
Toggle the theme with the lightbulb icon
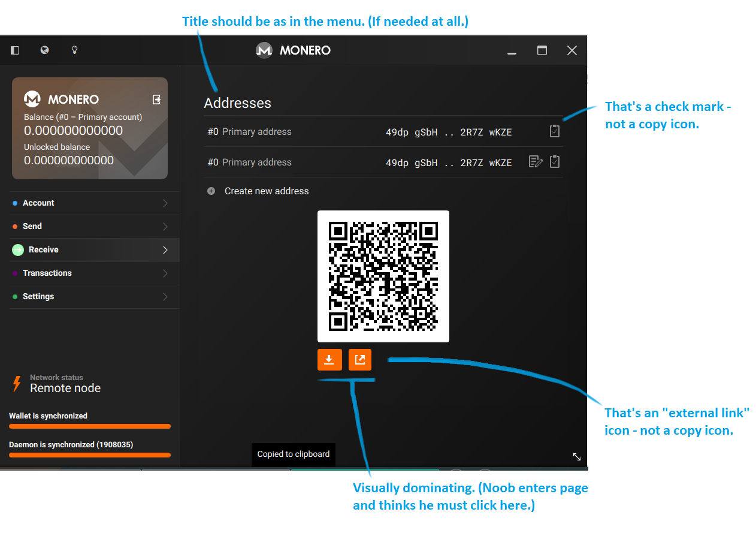click(x=74, y=50)
